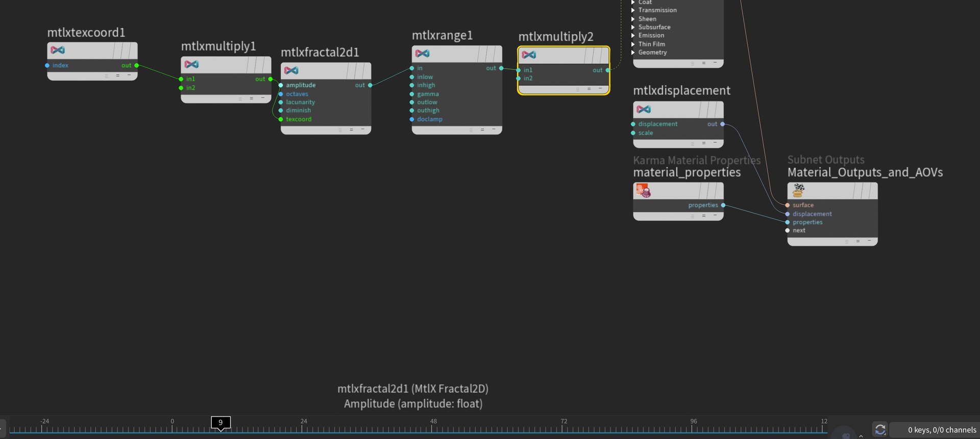Image resolution: width=980 pixels, height=439 pixels.
Task: Click the in2 input of mtlxmultiply2
Action: click(x=519, y=78)
